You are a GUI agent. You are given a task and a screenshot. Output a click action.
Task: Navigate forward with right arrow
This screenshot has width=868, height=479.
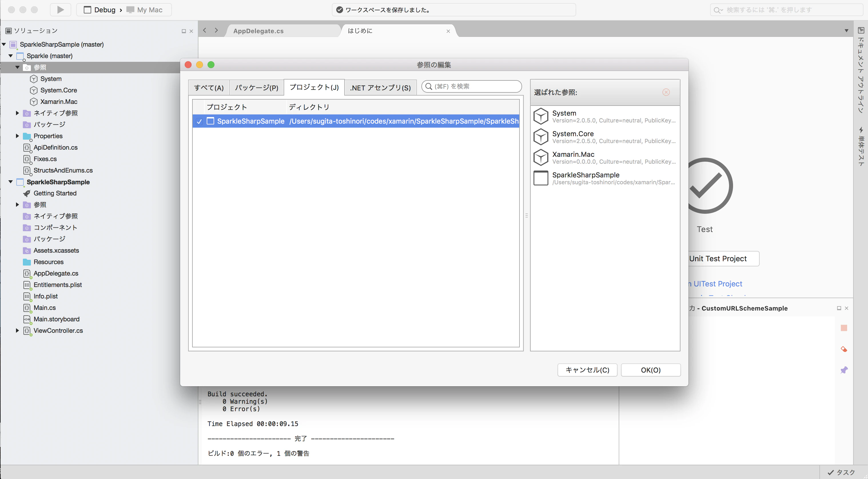point(216,30)
